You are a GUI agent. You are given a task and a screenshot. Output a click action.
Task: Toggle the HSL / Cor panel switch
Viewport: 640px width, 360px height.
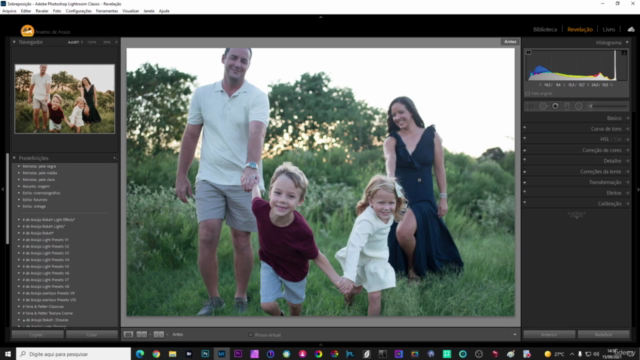tap(524, 139)
